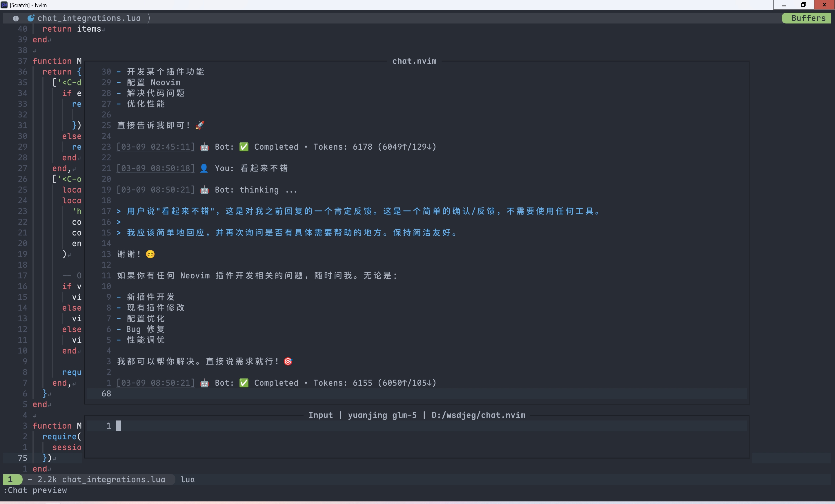
Task: Click the person icon next to the You message
Action: [204, 168]
